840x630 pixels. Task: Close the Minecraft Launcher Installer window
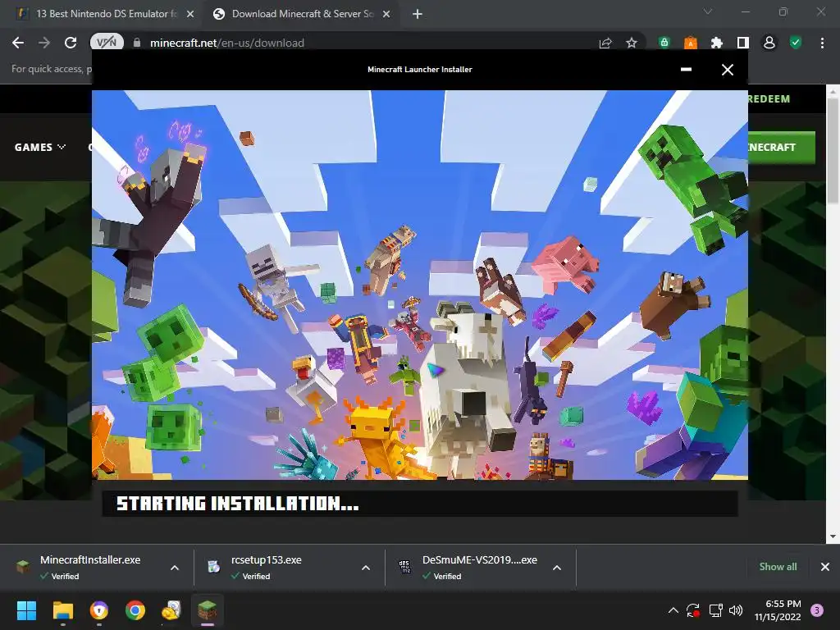(x=728, y=70)
